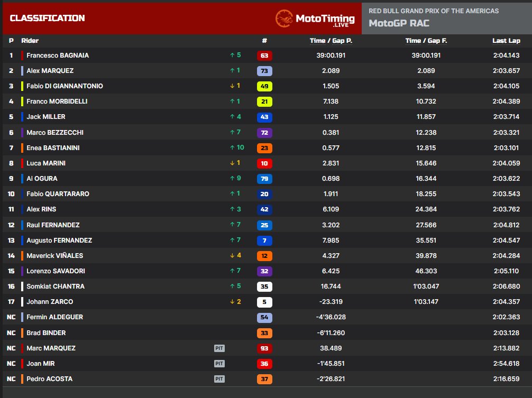The height and width of the screenshot is (398, 532).
Task: Click the PIT tag for Pedro Acosta
Action: (x=219, y=378)
